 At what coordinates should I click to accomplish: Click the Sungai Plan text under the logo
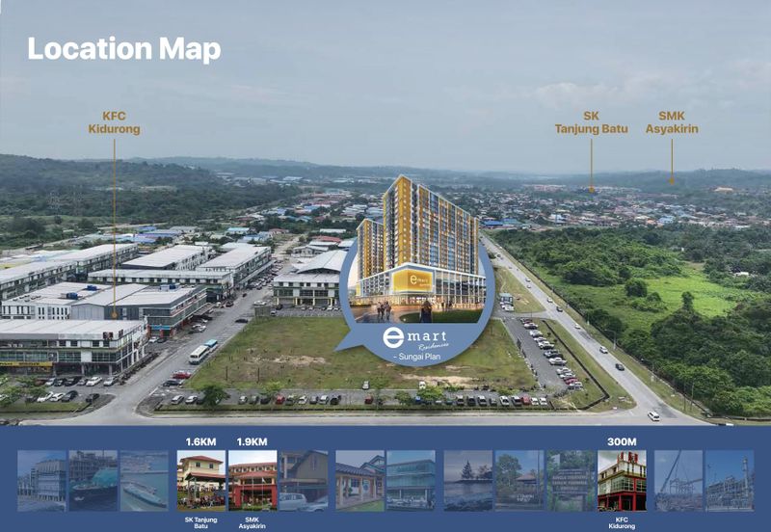point(419,357)
